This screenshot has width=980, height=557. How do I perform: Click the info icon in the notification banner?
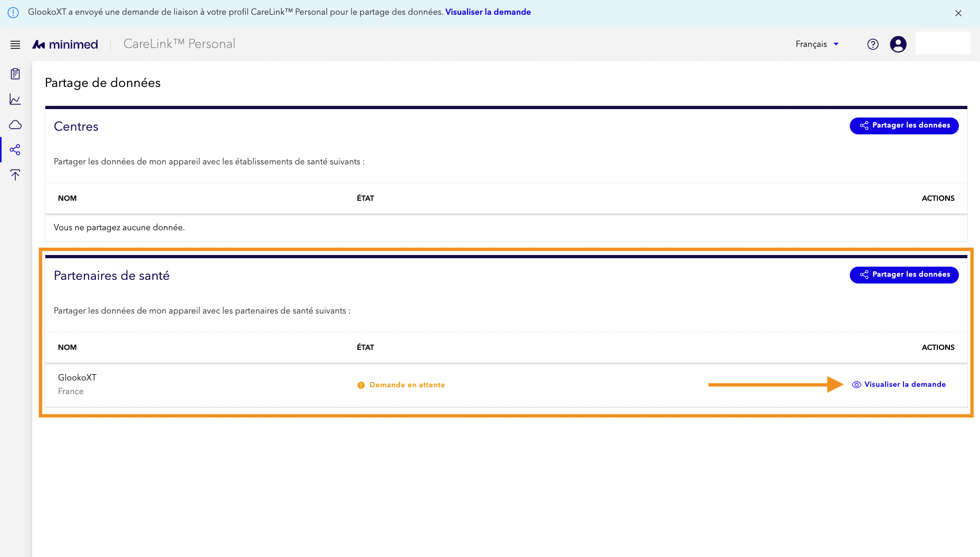coord(13,13)
